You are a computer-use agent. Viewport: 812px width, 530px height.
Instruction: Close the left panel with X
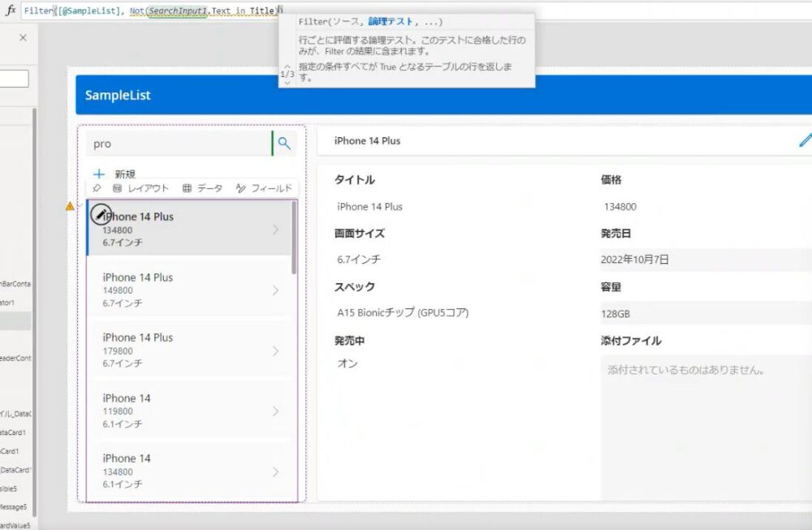tap(23, 37)
